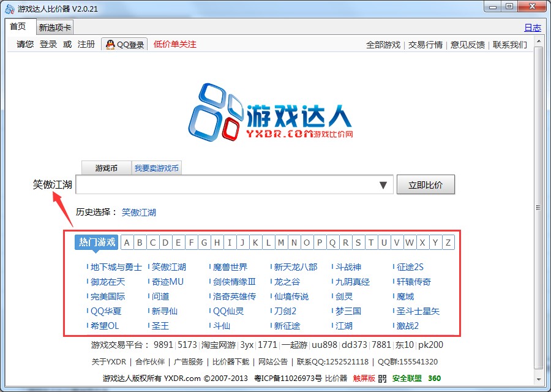
Task: Select the 热门游戏 category tab
Action: pyautogui.click(x=97, y=242)
